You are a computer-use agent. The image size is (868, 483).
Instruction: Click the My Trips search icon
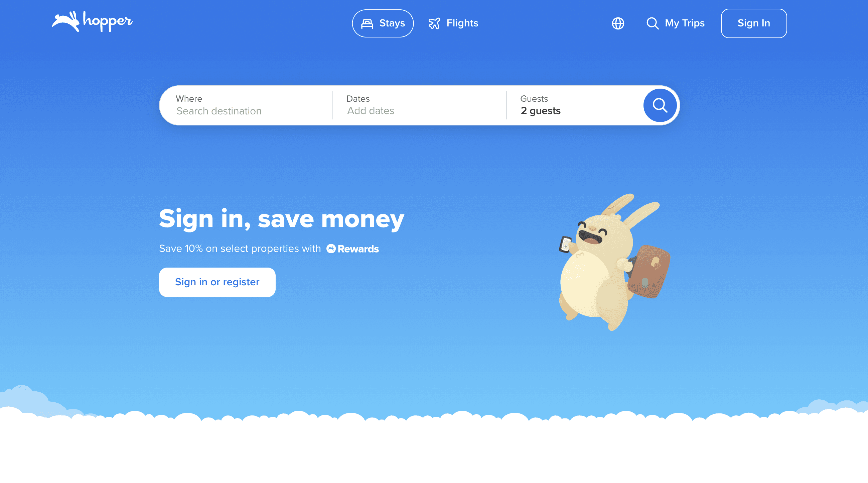653,23
